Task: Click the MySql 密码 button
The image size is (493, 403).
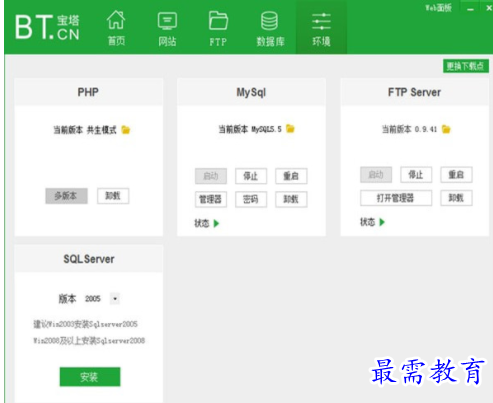Action: (x=251, y=199)
